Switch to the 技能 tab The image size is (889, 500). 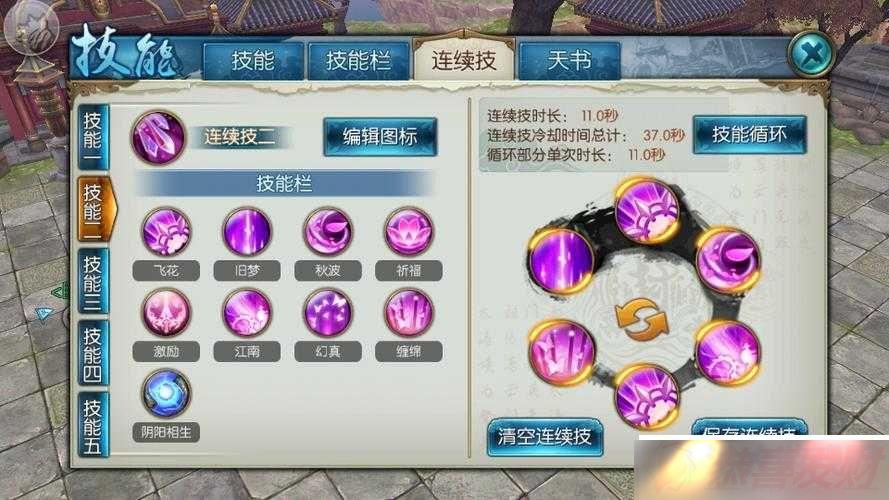click(253, 60)
